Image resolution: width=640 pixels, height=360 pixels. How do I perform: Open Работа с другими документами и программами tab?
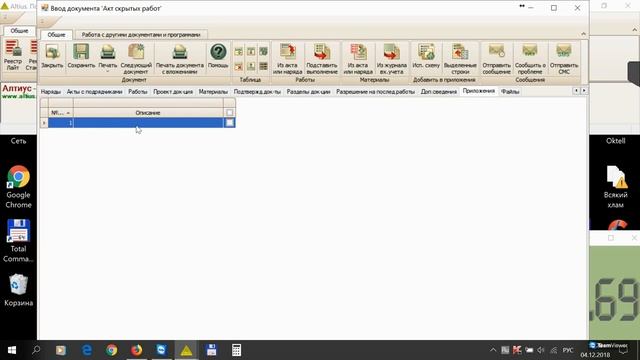pyautogui.click(x=141, y=35)
